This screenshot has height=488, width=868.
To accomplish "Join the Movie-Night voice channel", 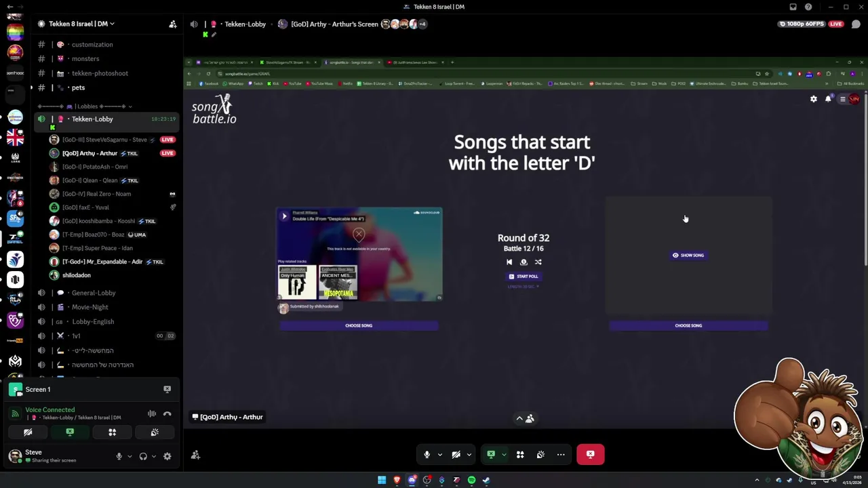I will (90, 307).
